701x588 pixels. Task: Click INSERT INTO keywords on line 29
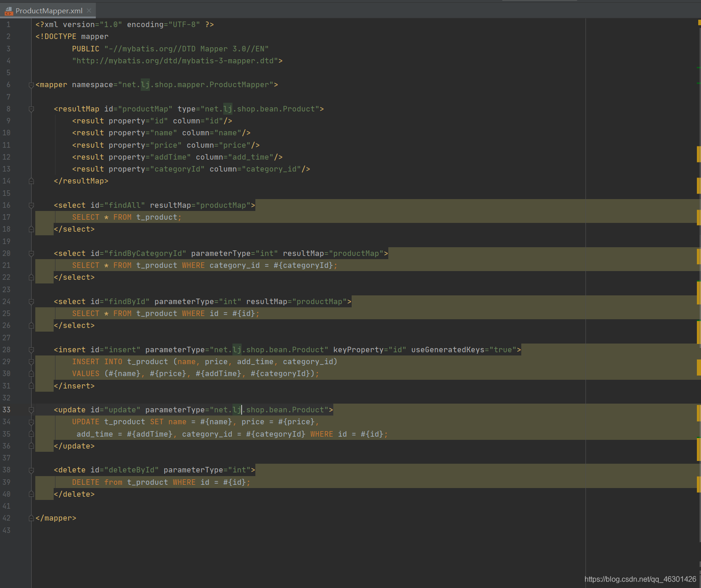[x=97, y=362]
